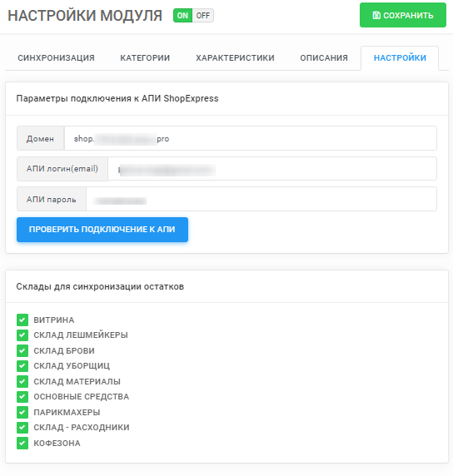Select the Настройки tab
Image resolution: width=453 pixels, height=476 pixels.
coord(400,58)
